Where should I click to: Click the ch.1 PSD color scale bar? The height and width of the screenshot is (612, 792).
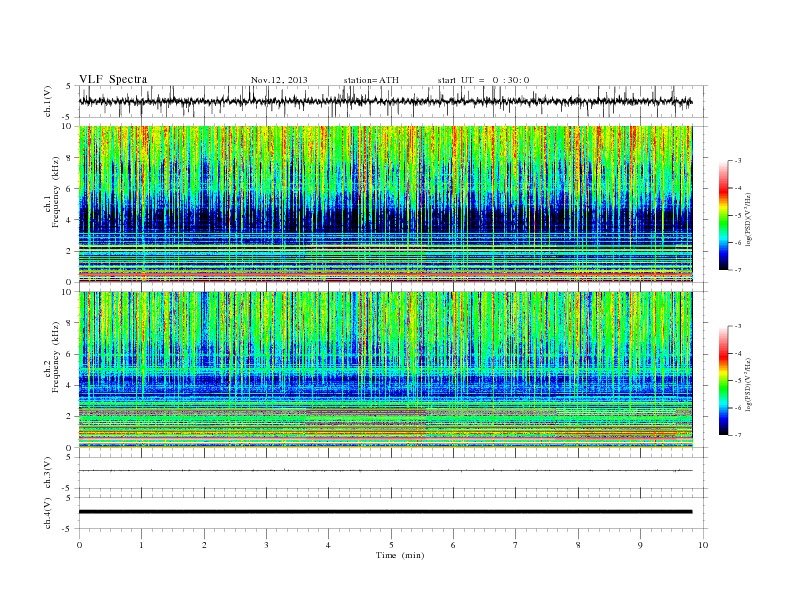click(x=723, y=215)
